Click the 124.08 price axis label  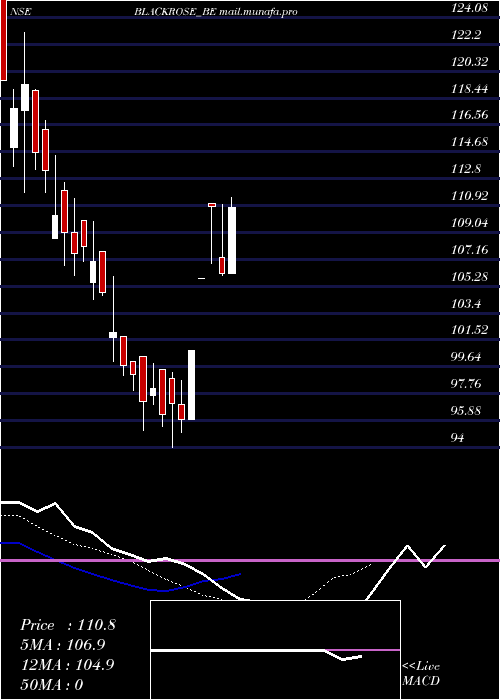click(469, 8)
